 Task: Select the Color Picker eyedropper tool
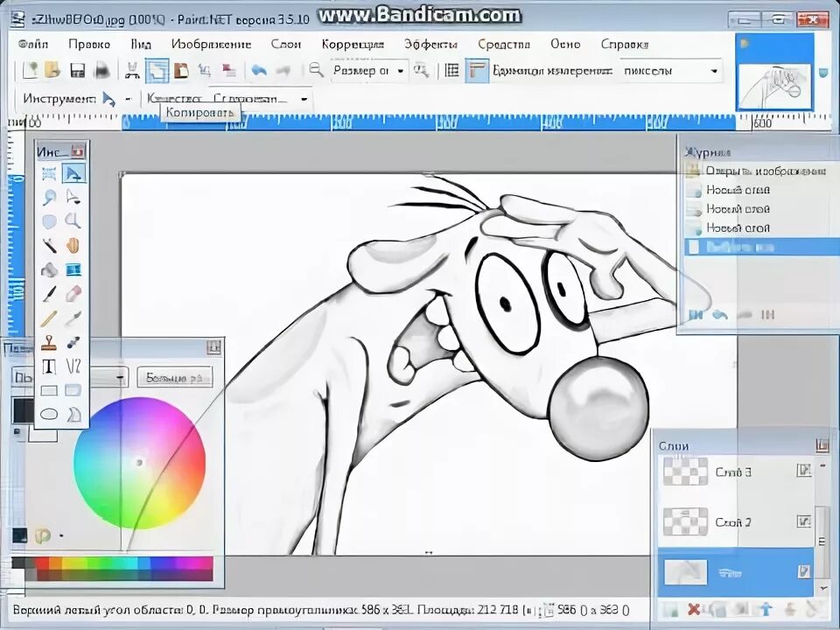73,318
